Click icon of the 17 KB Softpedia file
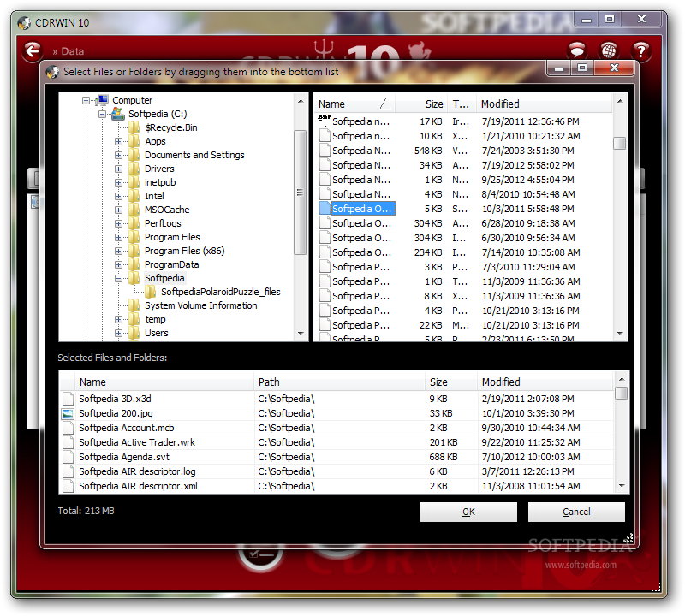The height and width of the screenshot is (616, 685). [x=325, y=121]
